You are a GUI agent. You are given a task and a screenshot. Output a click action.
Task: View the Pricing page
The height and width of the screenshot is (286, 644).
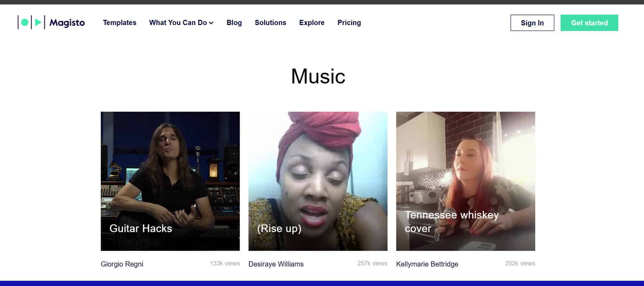coord(349,23)
